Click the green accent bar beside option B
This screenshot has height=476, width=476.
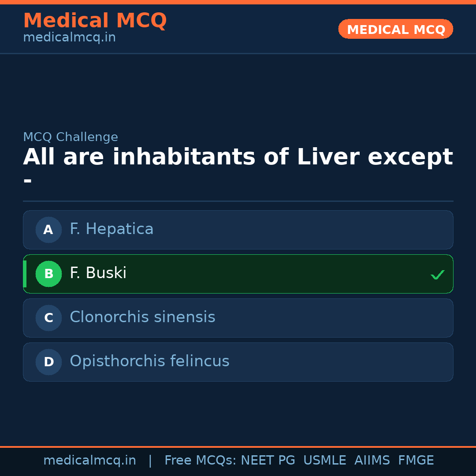point(25,274)
